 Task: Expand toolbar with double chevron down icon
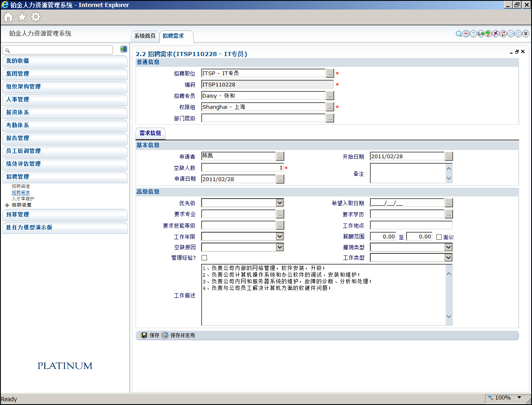point(526,34)
